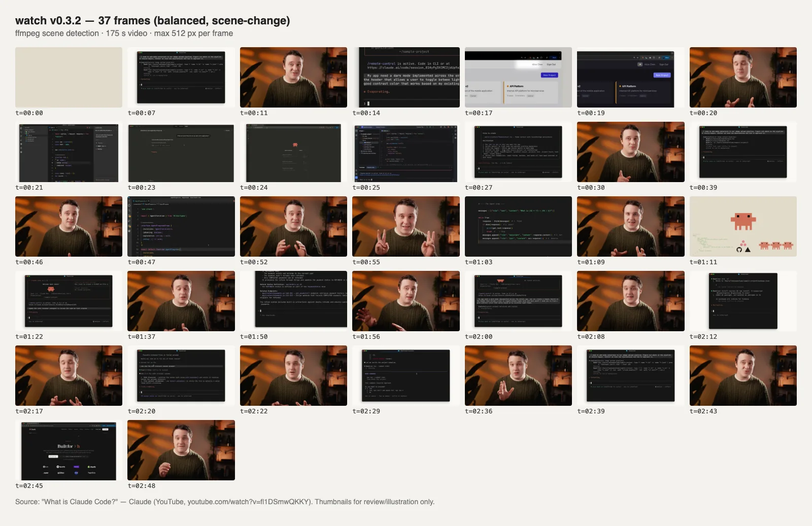Viewport: 812px width, 526px height.
Task: Open the code editor frame at t=00:21
Action: (x=69, y=152)
